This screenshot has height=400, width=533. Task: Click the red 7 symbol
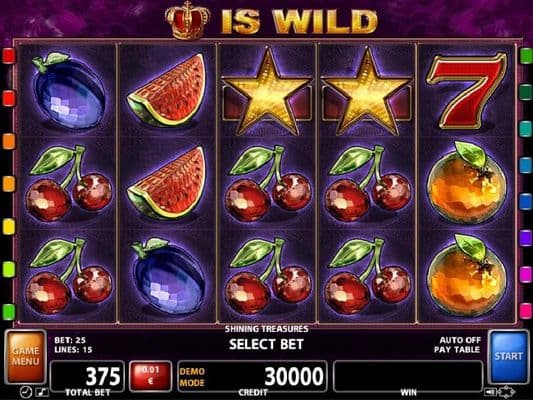(x=466, y=91)
